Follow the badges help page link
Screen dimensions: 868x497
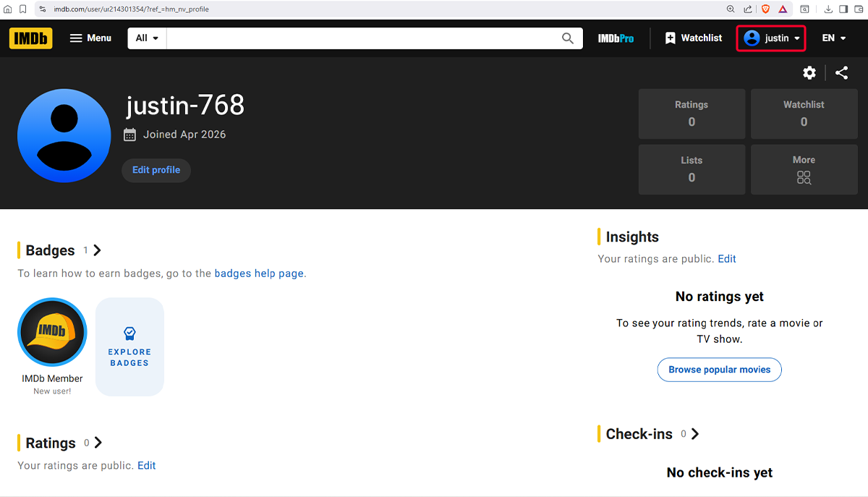pyautogui.click(x=259, y=273)
